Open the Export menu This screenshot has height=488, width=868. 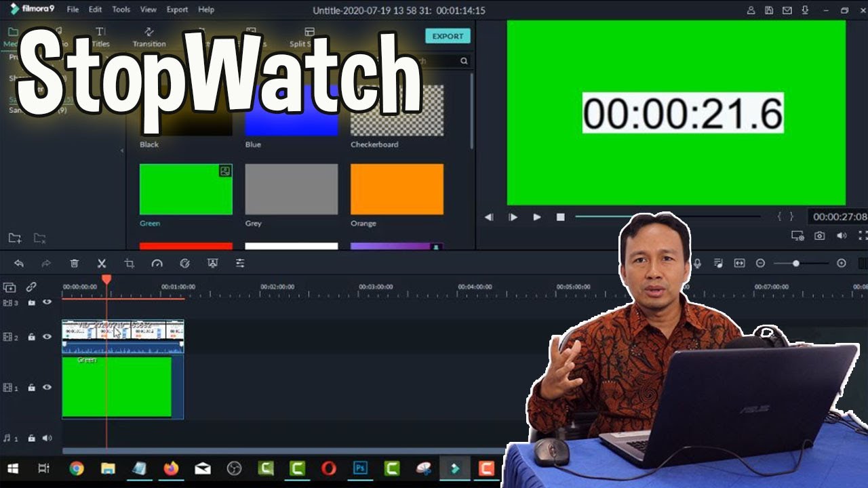pos(177,9)
